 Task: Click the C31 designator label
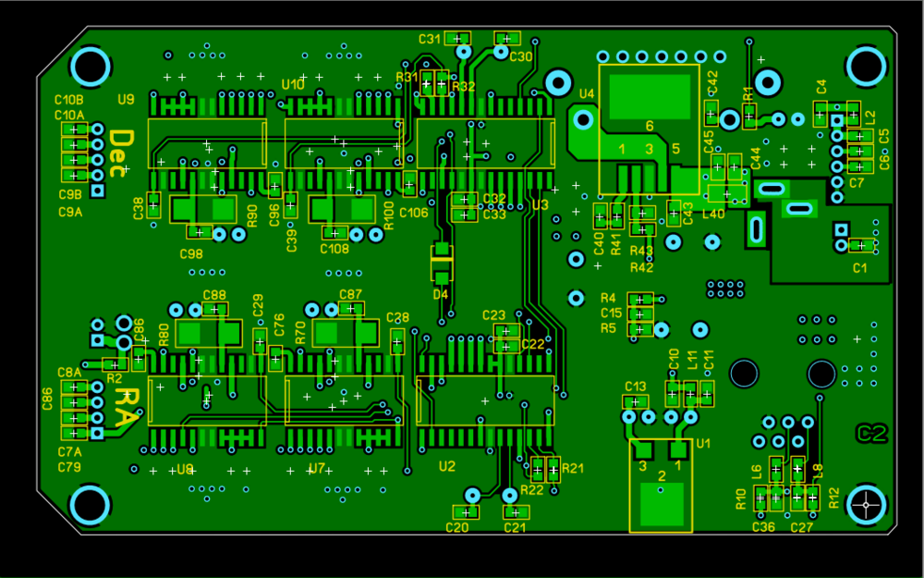430,39
